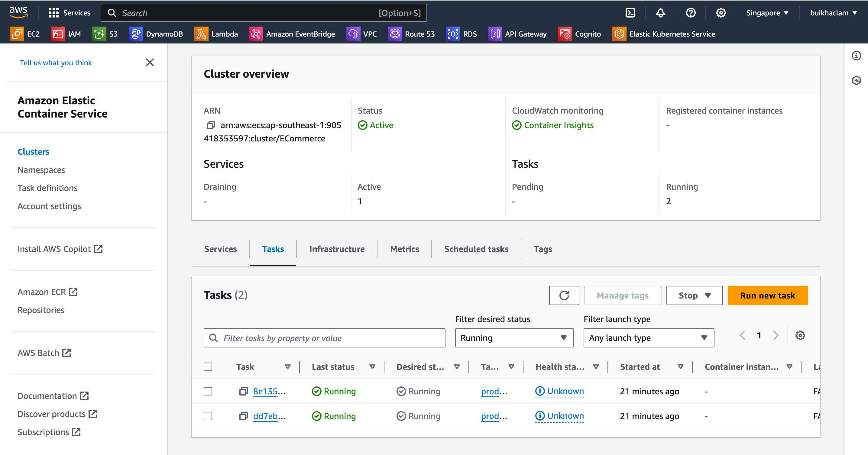Open the Amazon EventBridge shortcut icon
This screenshot has width=868, height=455.
pos(256,34)
